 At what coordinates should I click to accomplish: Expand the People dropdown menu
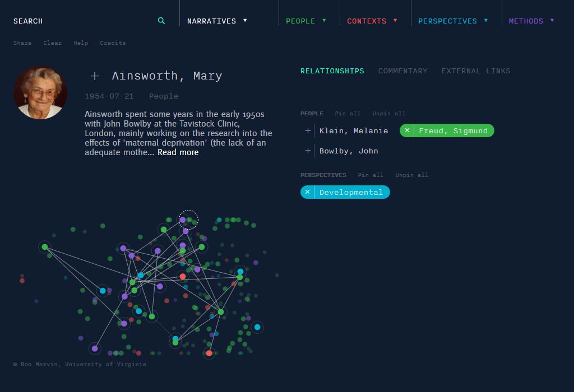click(x=305, y=21)
